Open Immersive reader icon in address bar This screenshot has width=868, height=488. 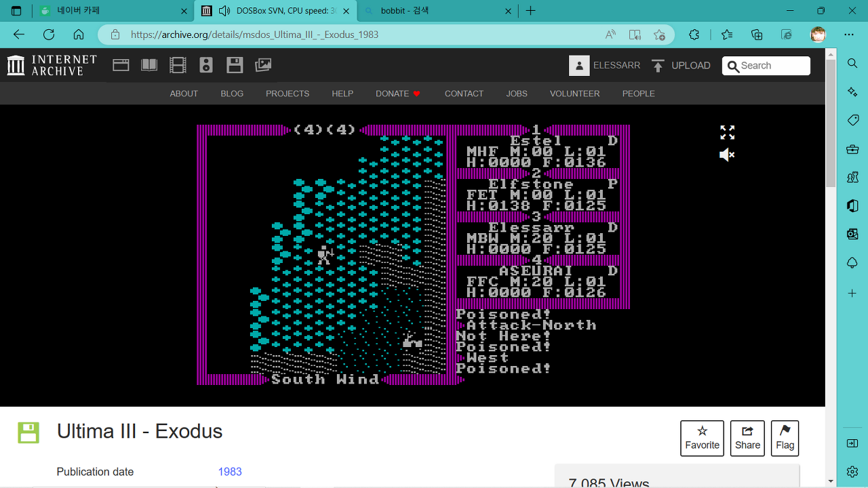[x=635, y=35]
